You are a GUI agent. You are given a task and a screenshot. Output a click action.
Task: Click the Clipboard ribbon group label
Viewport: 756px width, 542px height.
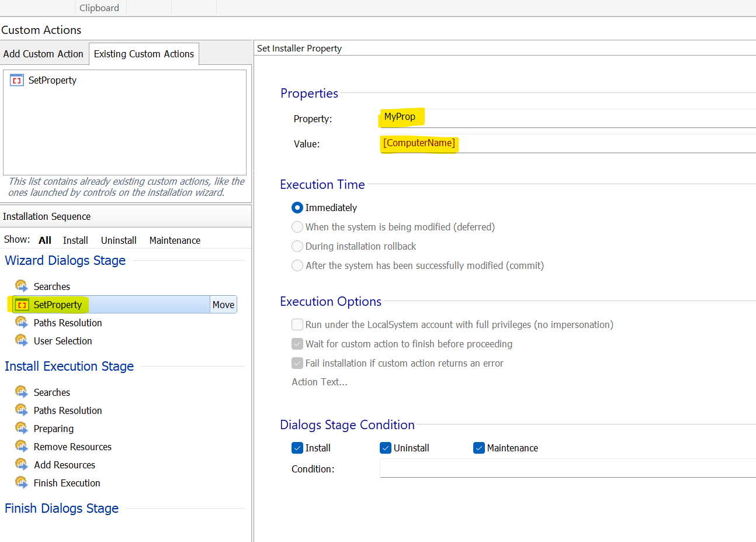(99, 8)
